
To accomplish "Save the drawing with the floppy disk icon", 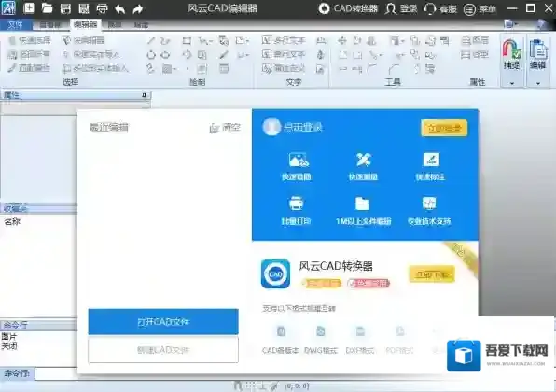I will click(65, 8).
